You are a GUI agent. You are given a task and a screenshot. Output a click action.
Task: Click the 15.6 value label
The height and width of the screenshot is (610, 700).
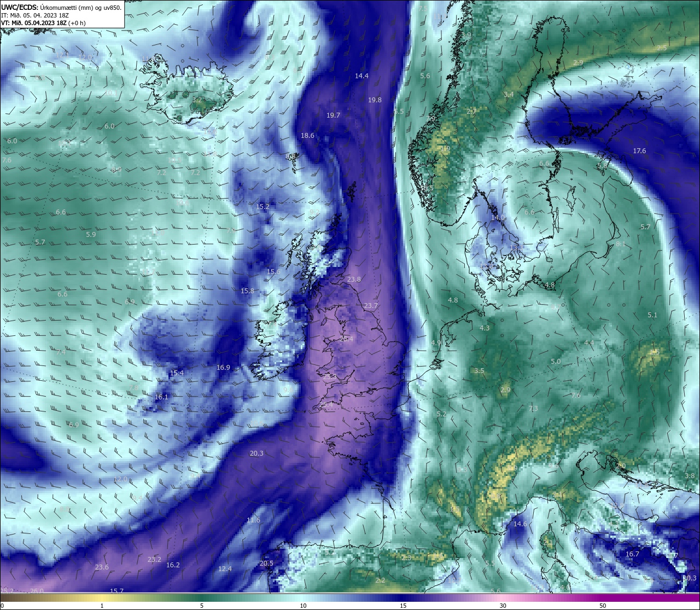(273, 272)
